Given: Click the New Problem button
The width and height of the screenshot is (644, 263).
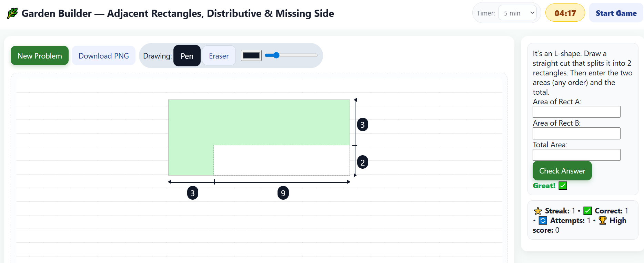Looking at the screenshot, I should [40, 55].
